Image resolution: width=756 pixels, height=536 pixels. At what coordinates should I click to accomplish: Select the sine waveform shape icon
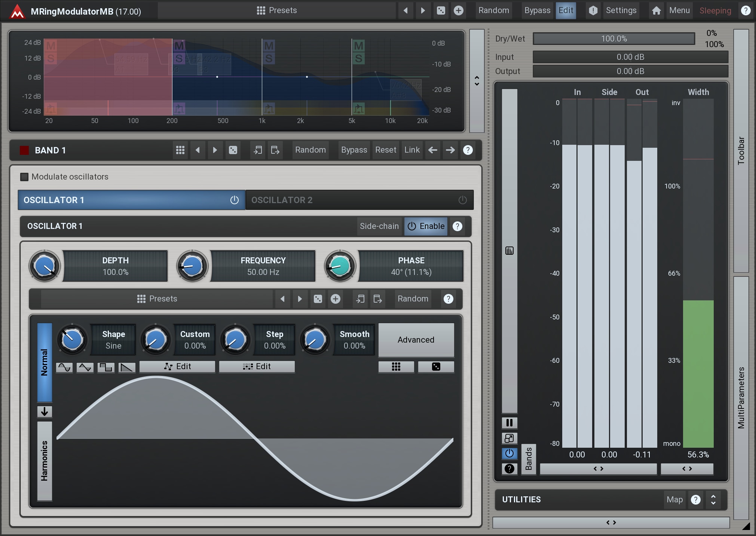(x=64, y=367)
